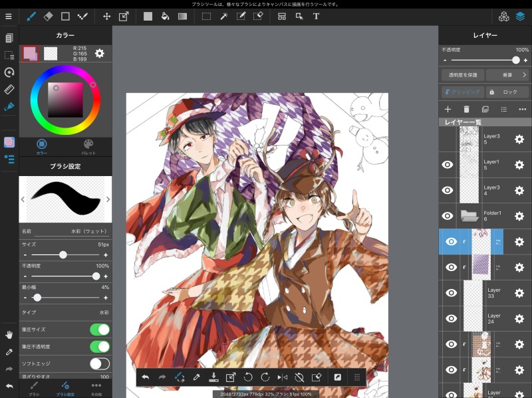Screen dimensions: 532x398
Task: Click the 透明度を保護 button
Action: (x=463, y=75)
